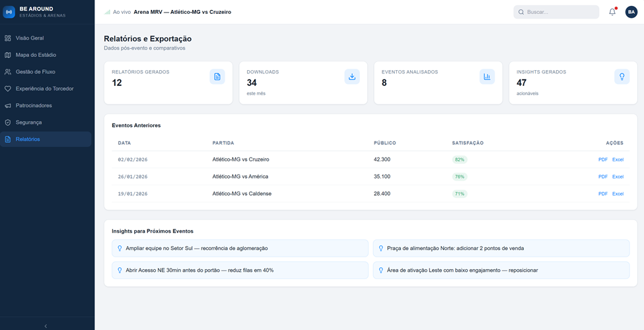
Task: Click the Ampliar equipe no Setor Sul insight
Action: coord(240,248)
